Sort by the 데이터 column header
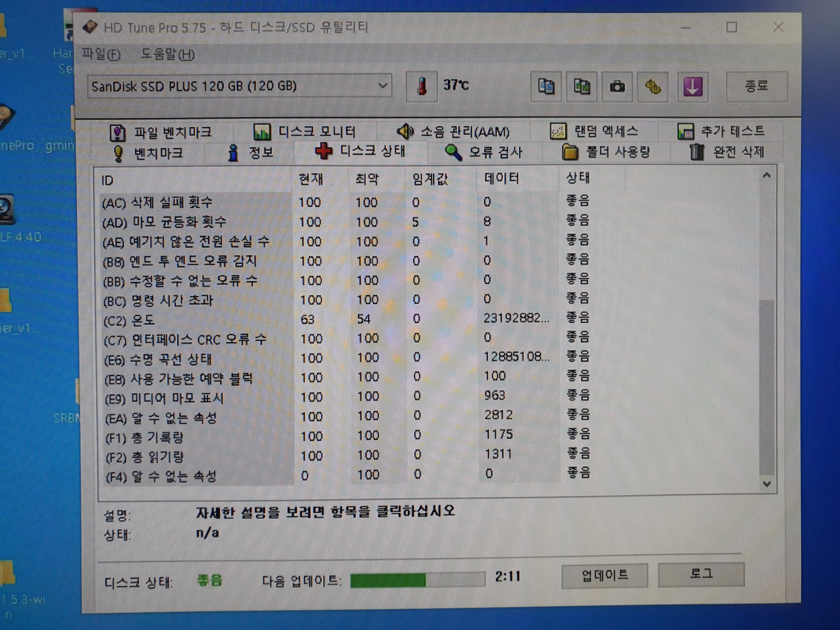Viewport: 840px width, 630px height. tap(502, 178)
